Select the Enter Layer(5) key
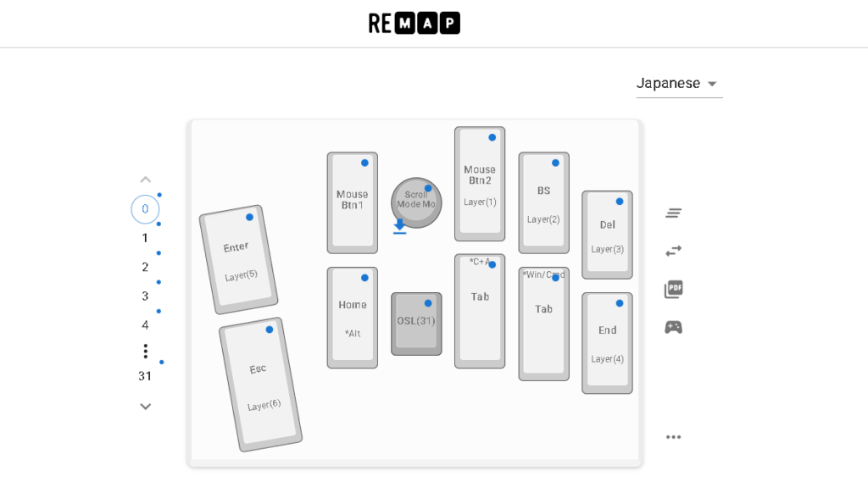 (238, 259)
